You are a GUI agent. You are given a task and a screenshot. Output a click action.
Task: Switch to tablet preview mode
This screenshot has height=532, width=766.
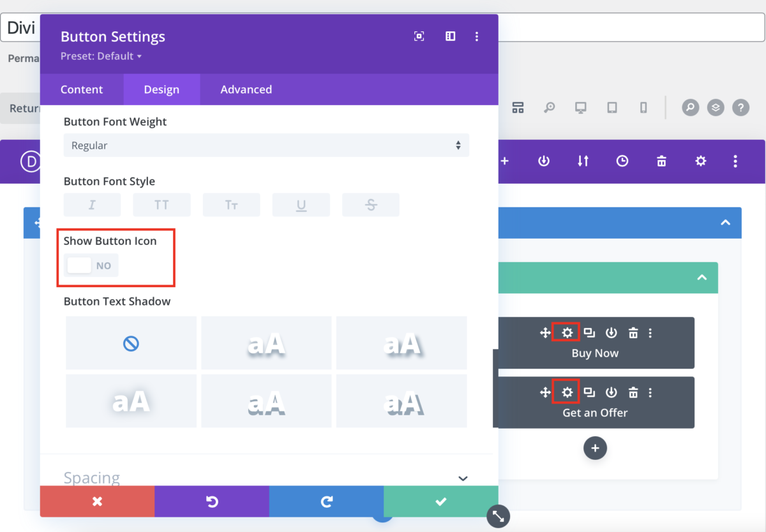point(612,108)
